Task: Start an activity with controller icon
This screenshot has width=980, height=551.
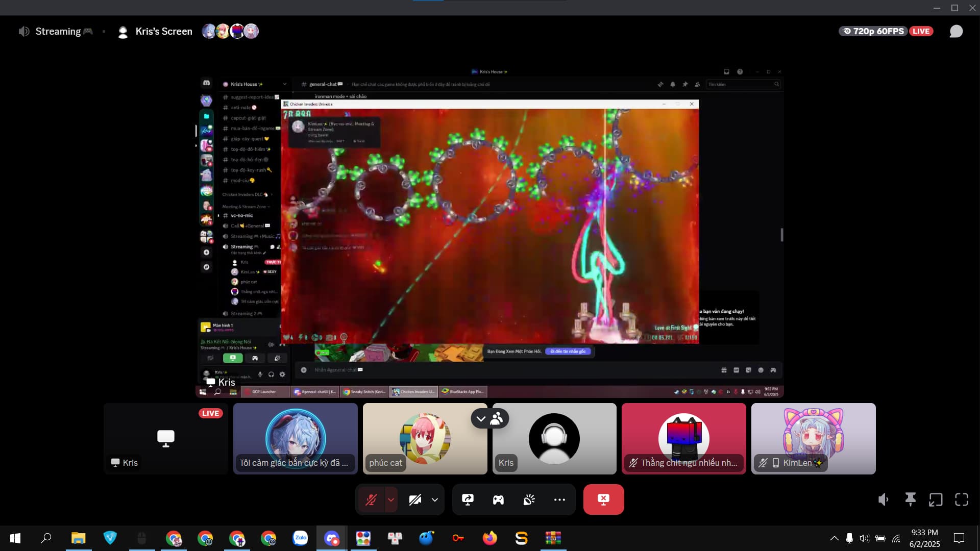Action: click(x=498, y=499)
